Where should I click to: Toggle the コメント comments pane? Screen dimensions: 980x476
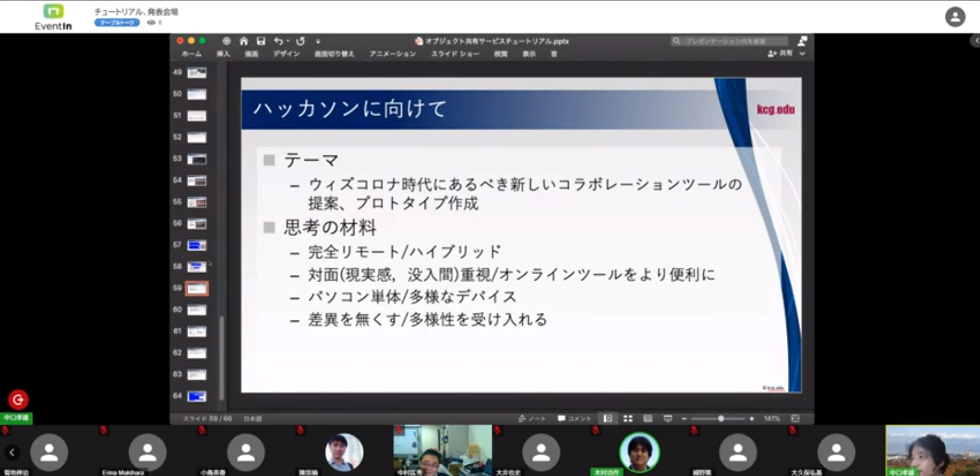coord(575,419)
